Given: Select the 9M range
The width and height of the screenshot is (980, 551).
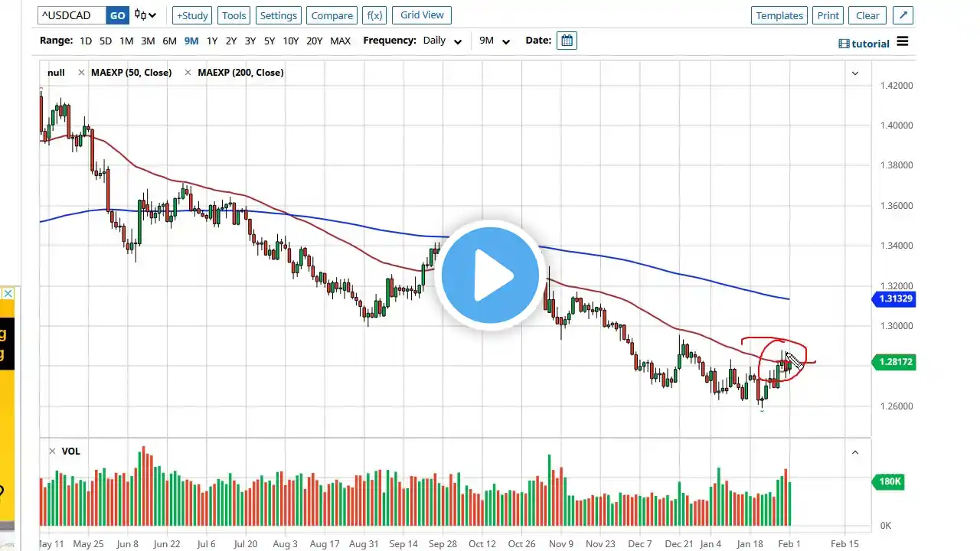Looking at the screenshot, I should coord(191,41).
